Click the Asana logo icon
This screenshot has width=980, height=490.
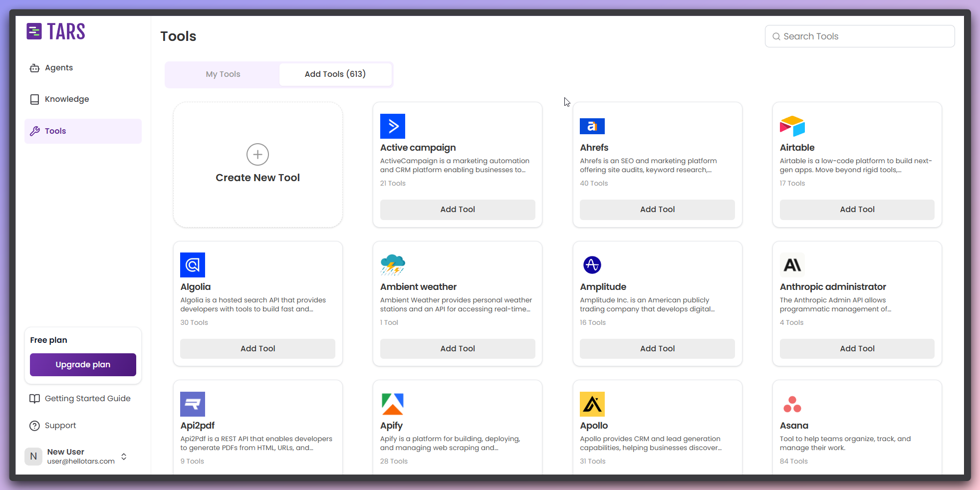coord(792,404)
